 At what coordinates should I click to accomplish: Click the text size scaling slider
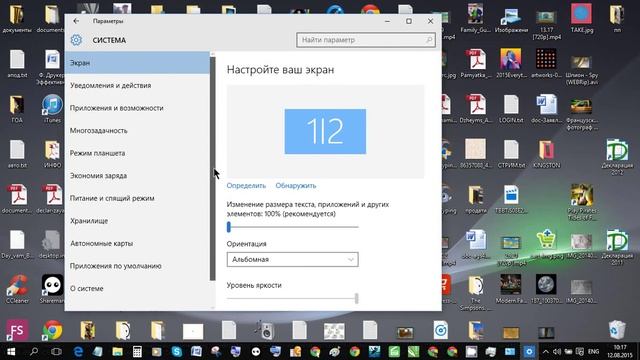(x=293, y=227)
